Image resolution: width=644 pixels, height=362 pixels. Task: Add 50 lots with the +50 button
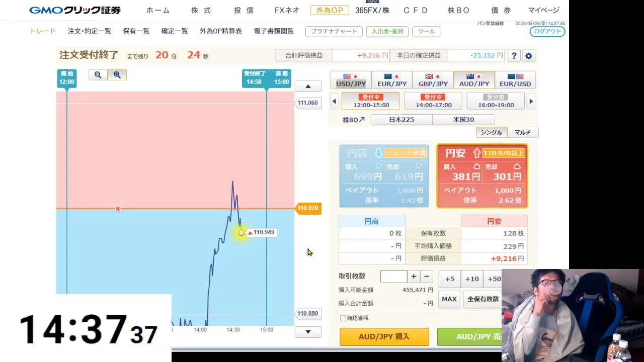tap(493, 279)
